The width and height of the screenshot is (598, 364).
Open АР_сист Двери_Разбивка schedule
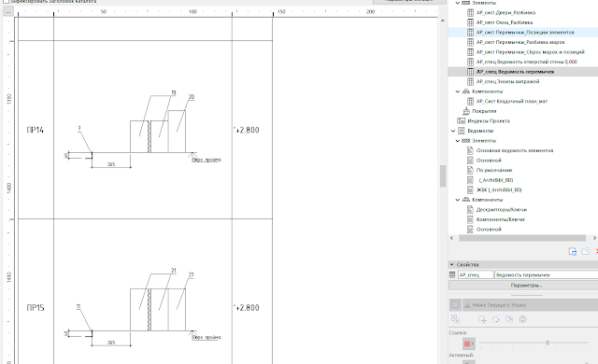pos(505,12)
